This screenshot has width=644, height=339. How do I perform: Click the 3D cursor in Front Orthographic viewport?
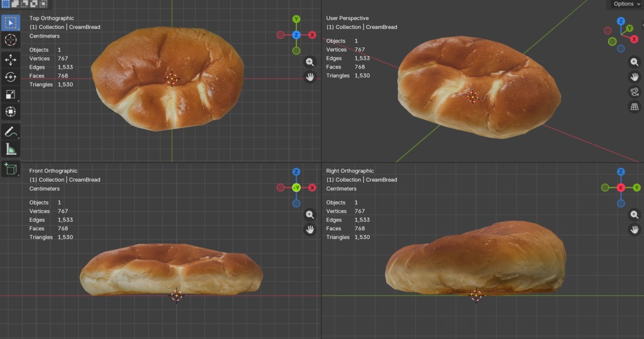(x=177, y=296)
